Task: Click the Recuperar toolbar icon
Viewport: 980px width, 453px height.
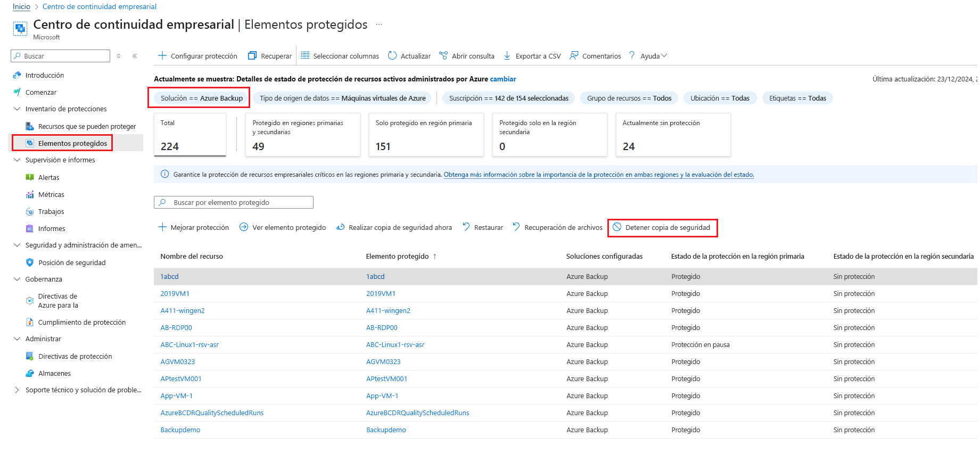Action: pos(252,55)
